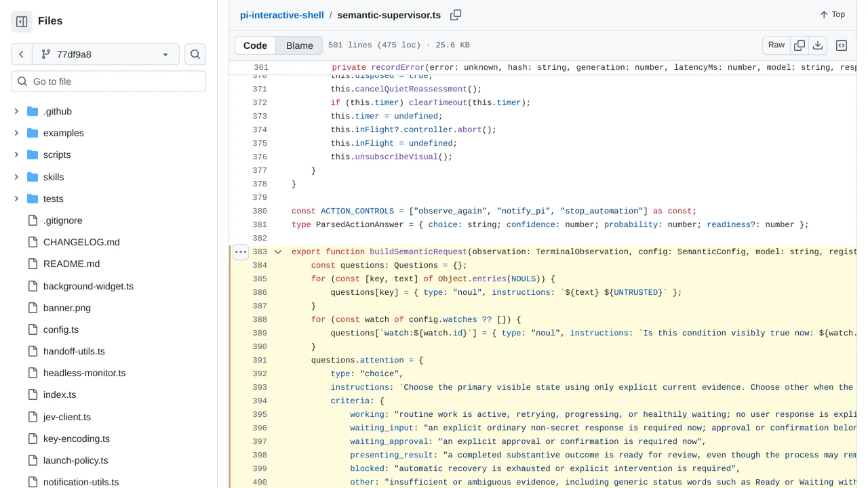Collapse the code block at line 383
The width and height of the screenshot is (868, 488).
[278, 252]
